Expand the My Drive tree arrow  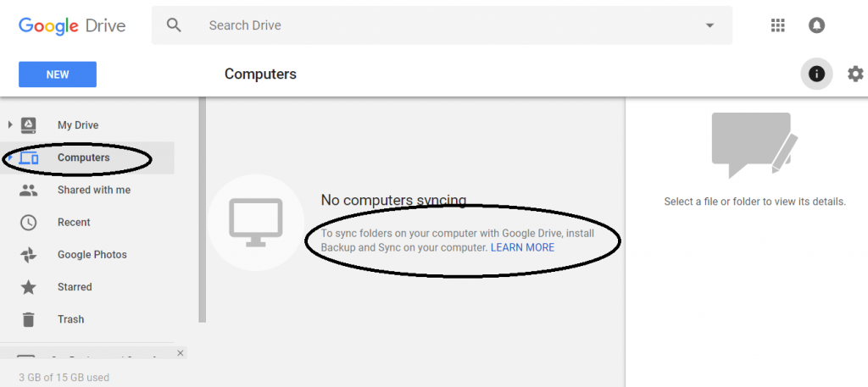point(9,125)
